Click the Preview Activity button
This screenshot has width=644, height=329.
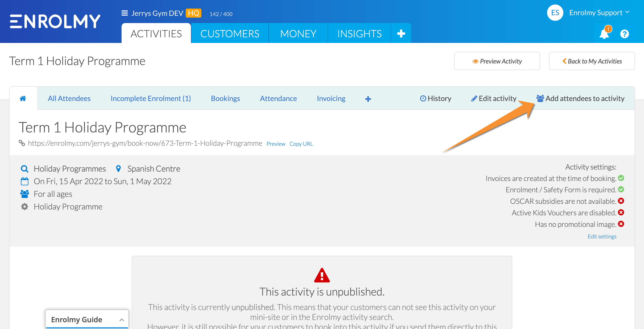[x=497, y=61]
